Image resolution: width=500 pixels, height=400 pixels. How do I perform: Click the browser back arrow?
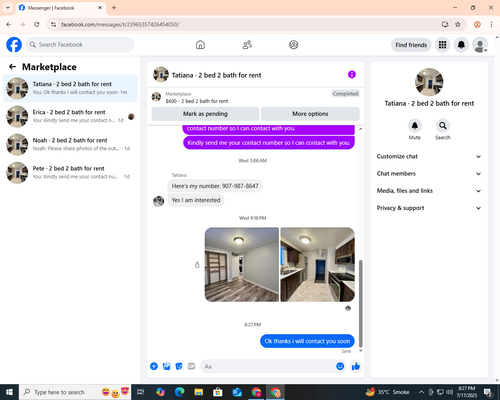[x=9, y=24]
